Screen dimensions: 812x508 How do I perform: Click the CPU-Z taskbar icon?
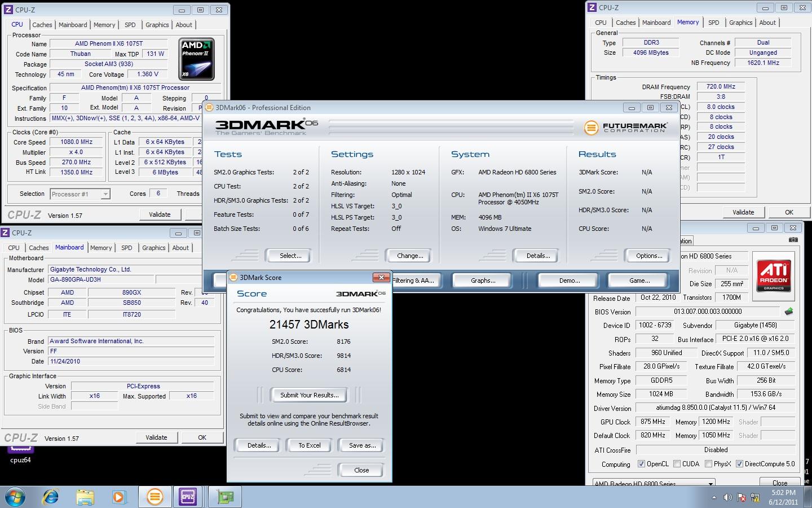click(x=188, y=497)
